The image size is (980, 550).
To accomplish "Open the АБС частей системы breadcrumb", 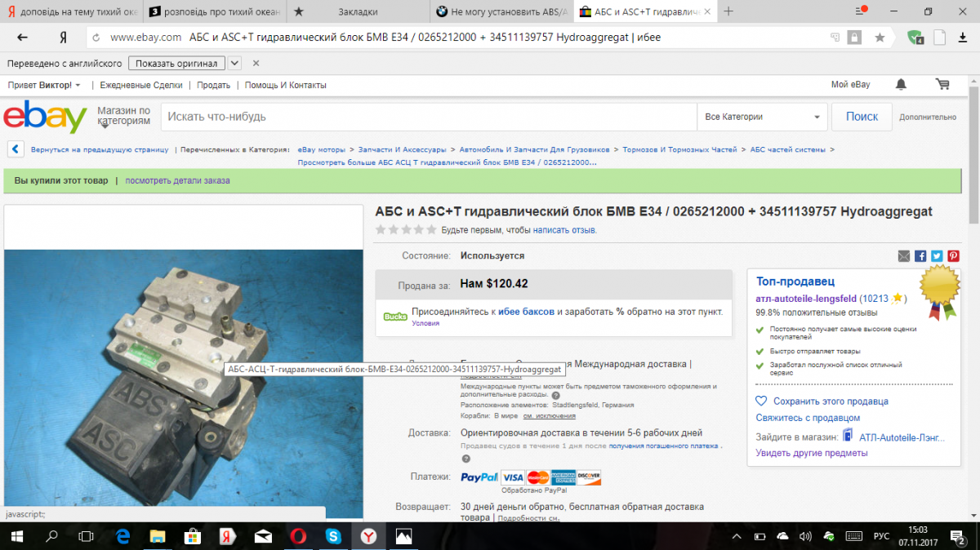I will [787, 149].
